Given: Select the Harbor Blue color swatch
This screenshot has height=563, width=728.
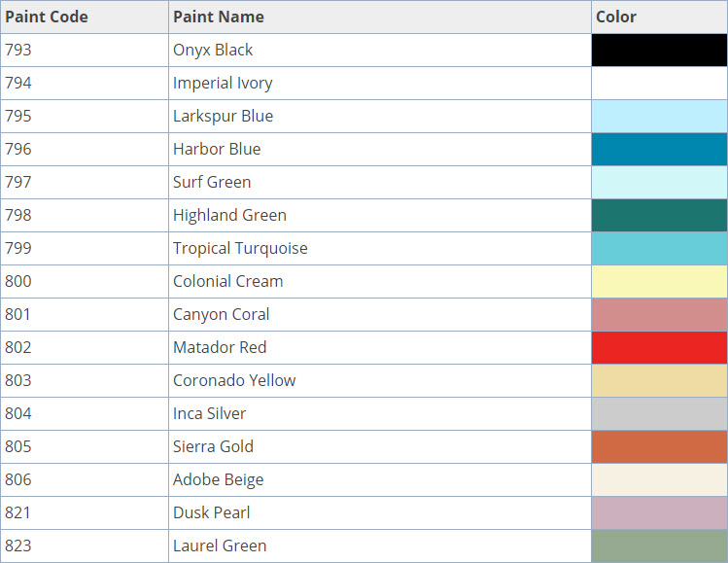Looking at the screenshot, I should point(659,150).
